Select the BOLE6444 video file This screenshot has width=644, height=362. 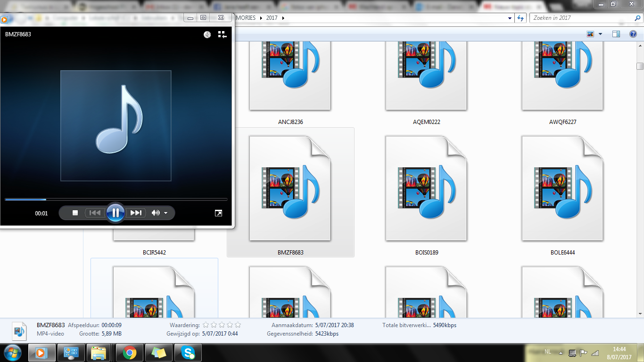(562, 193)
